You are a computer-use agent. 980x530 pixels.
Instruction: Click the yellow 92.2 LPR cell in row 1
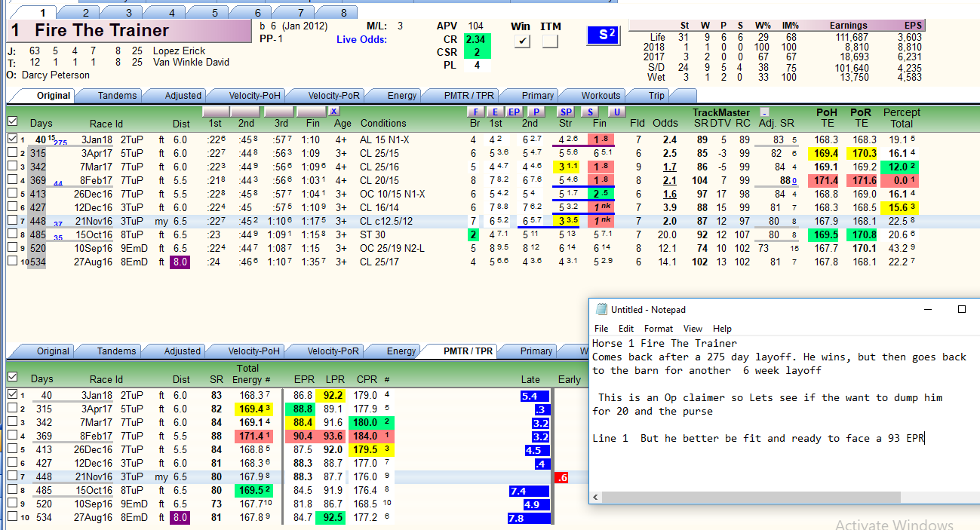331,395
